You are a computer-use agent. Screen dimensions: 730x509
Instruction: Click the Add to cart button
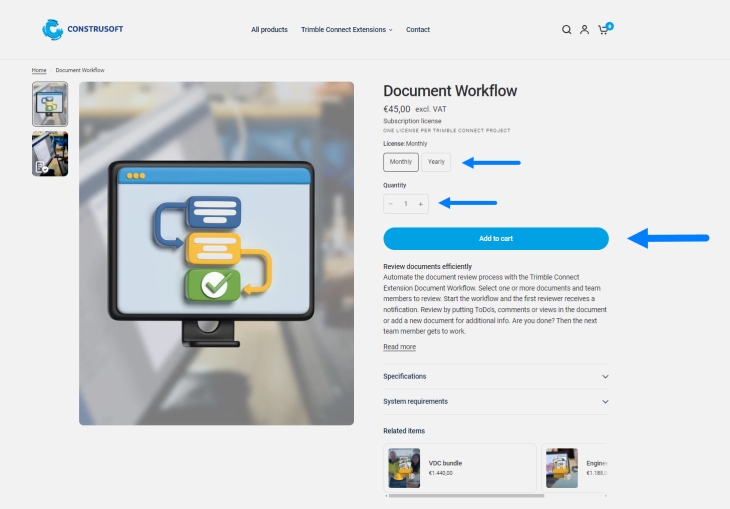coord(496,238)
